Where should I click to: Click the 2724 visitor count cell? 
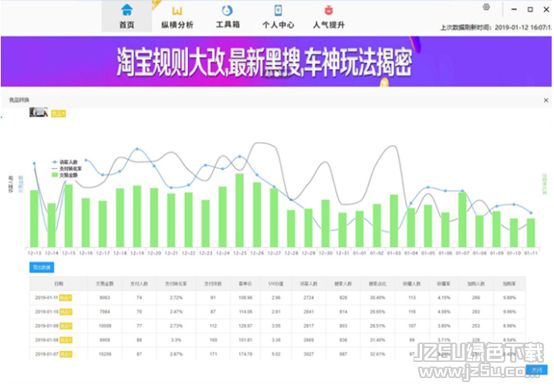tap(309, 298)
